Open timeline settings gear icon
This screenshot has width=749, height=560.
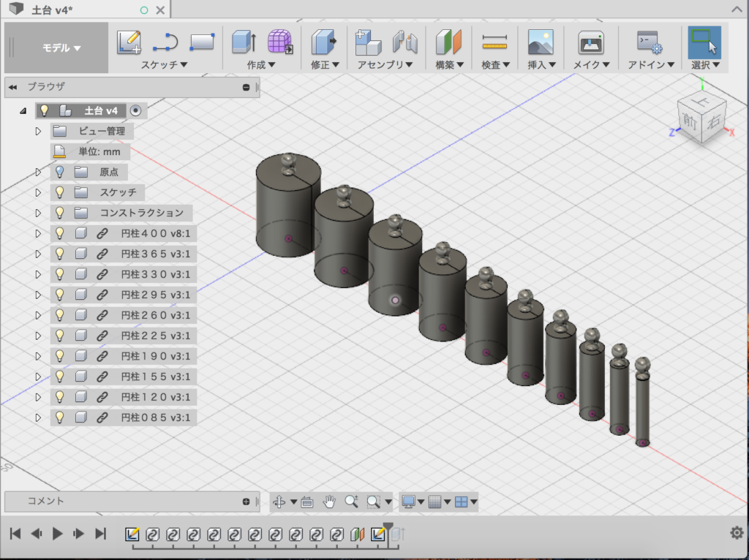point(737,533)
